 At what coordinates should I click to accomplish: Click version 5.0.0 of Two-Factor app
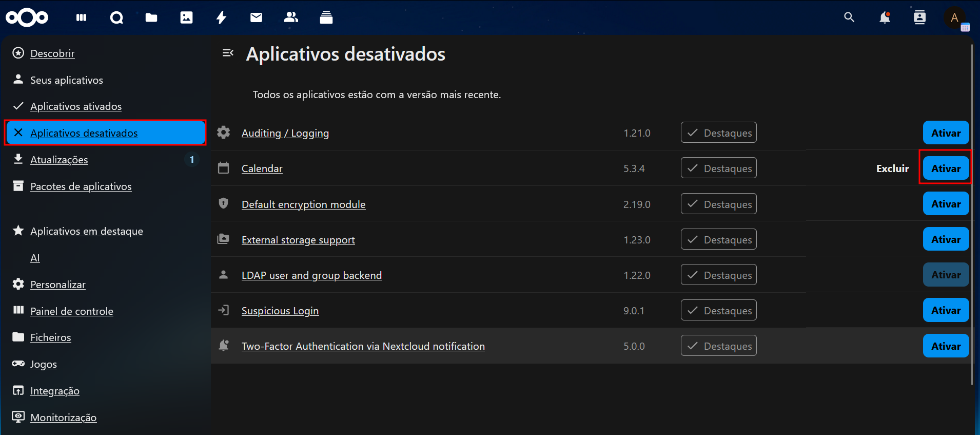pyautogui.click(x=634, y=346)
